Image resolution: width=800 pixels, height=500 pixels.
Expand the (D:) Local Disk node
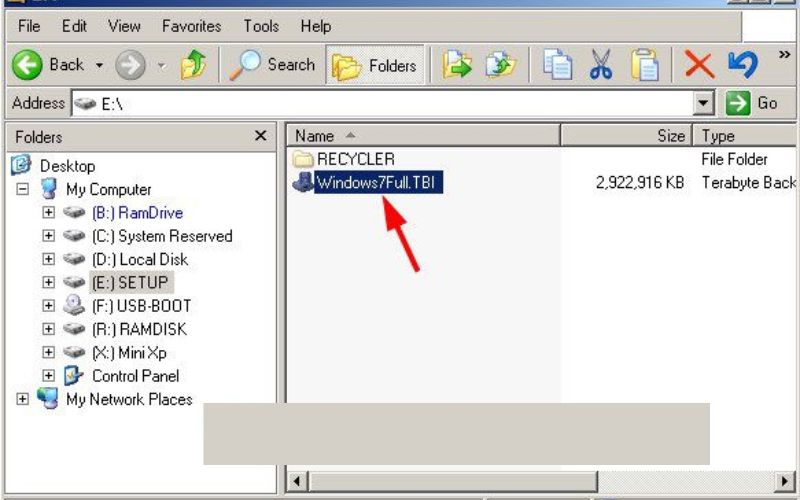[48, 259]
